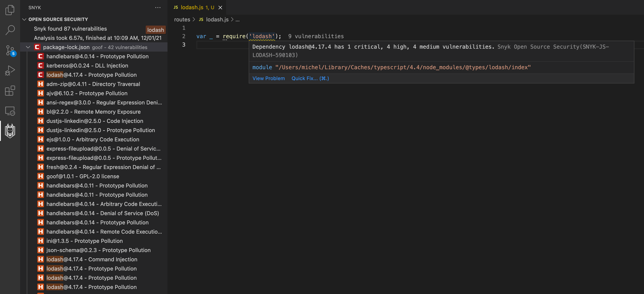Collapse the package-lock.json vulnerability tree

click(28, 47)
